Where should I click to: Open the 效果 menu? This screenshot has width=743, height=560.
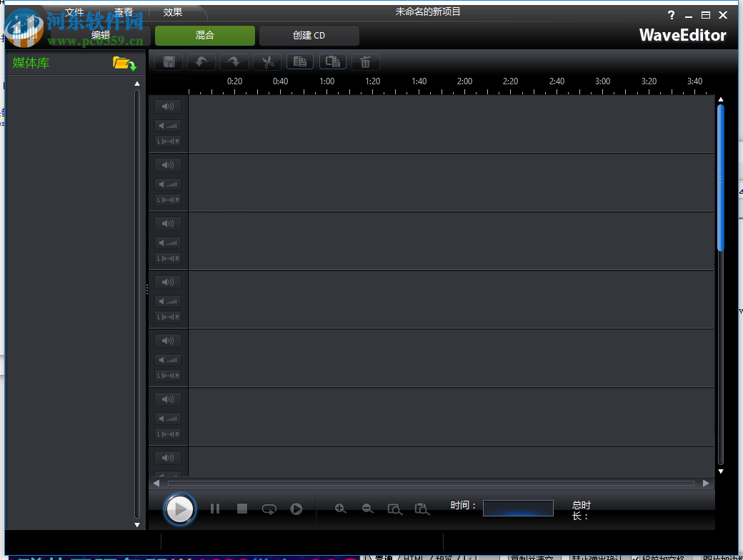171,12
